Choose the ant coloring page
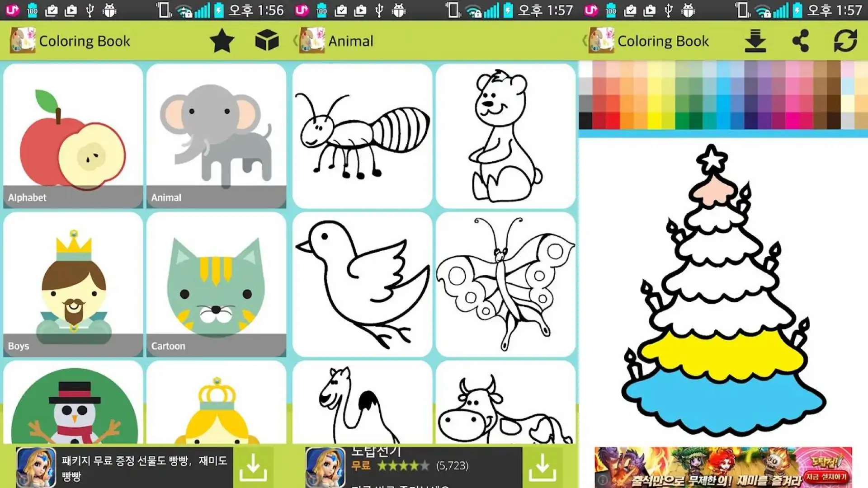The image size is (868, 488). [362, 136]
